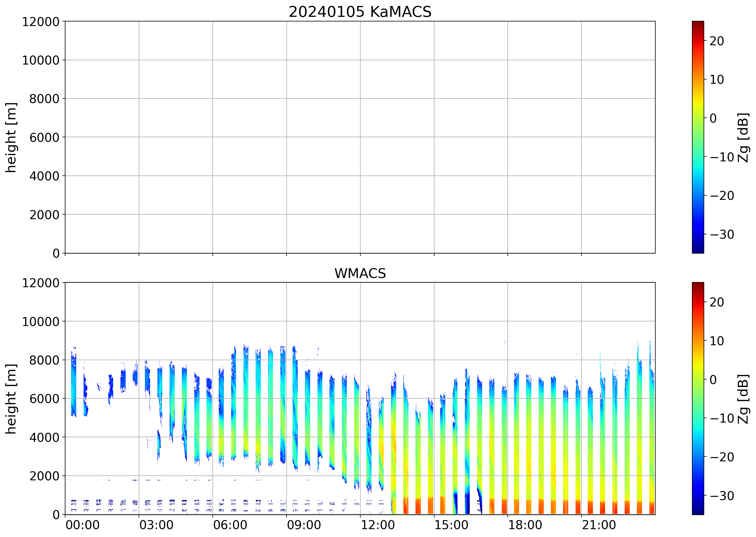
Task: Click the 12:00 time axis label
Action: (377, 525)
